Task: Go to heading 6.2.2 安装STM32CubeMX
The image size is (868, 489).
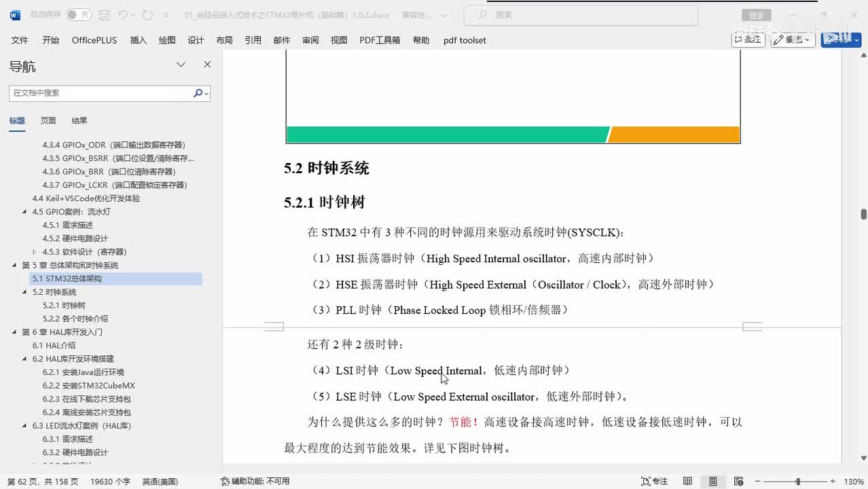Action: pyautogui.click(x=89, y=386)
